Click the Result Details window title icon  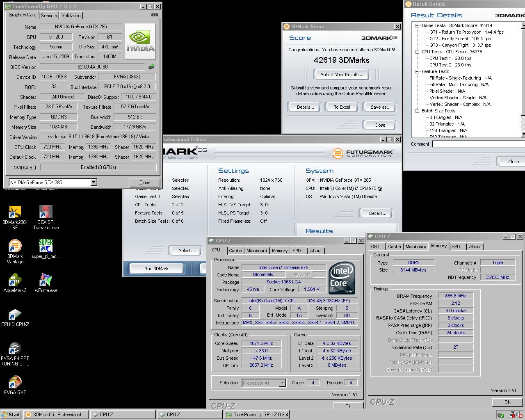point(408,4)
